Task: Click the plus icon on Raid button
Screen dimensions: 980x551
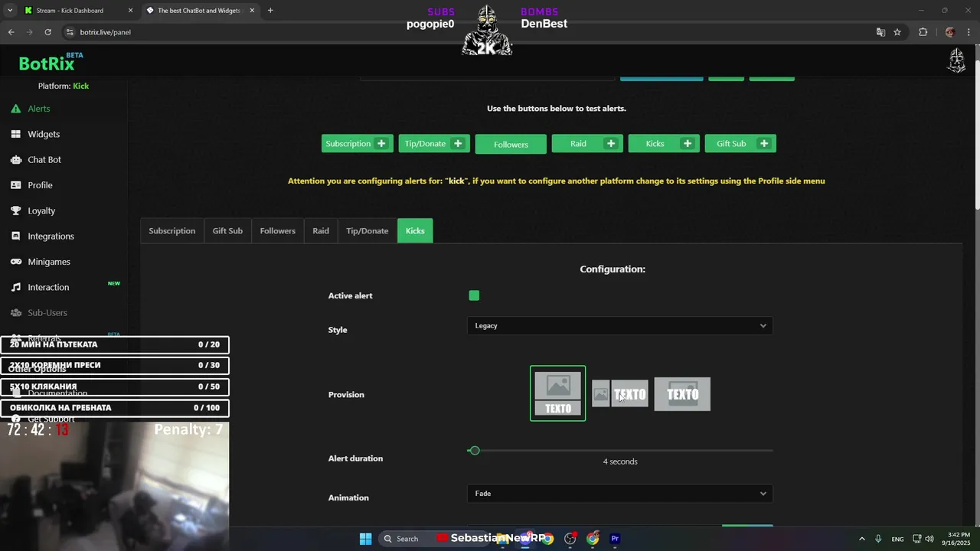Action: click(x=611, y=143)
